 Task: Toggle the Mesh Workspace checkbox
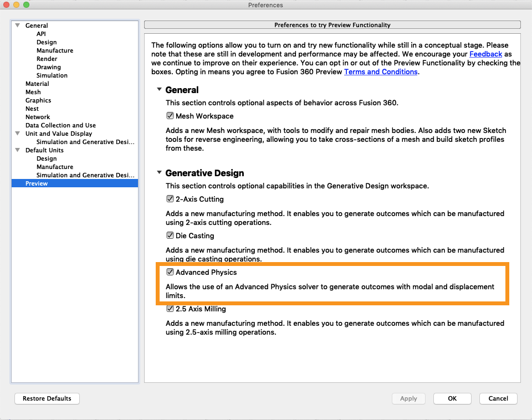(170, 116)
